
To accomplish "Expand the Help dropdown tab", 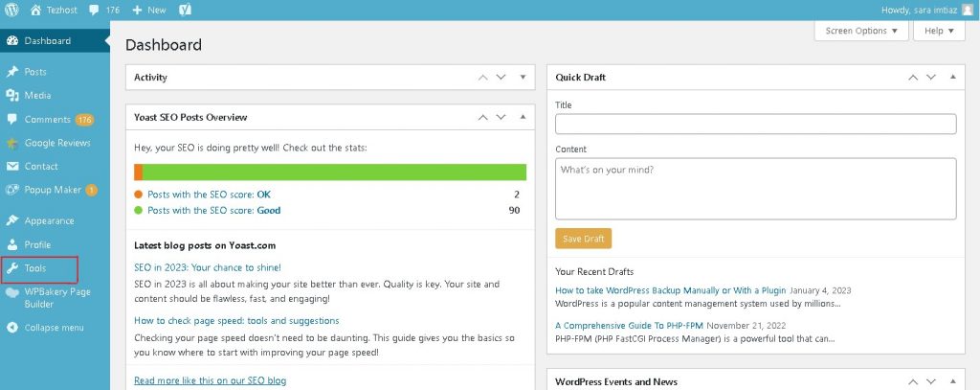I will click(939, 31).
